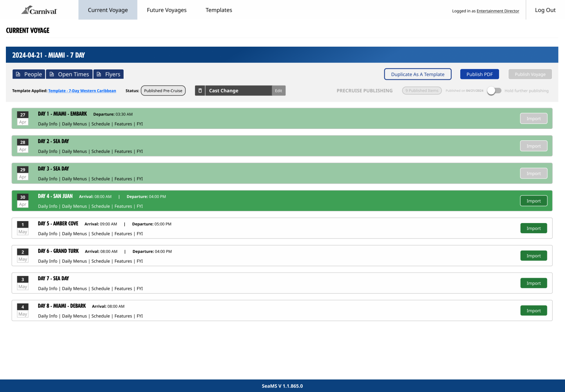The width and height of the screenshot is (565, 392).
Task: Switch to Future Voyages tab
Action: click(167, 10)
